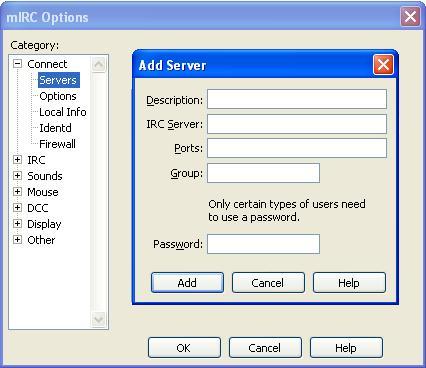
Task: Collapse the Connect category tree node
Action: tap(17, 64)
